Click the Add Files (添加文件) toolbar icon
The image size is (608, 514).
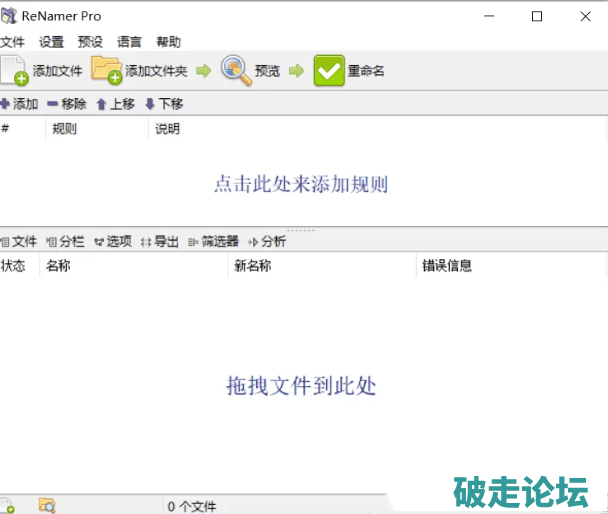click(15, 71)
